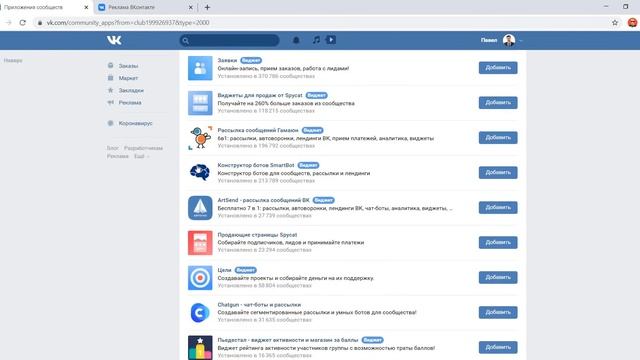Click the Заказы sidebar icon
Viewport: 640px width, 360px height.
pos(110,65)
